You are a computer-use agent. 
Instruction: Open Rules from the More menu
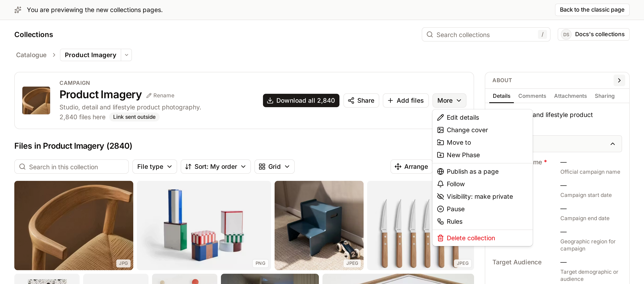(483, 221)
